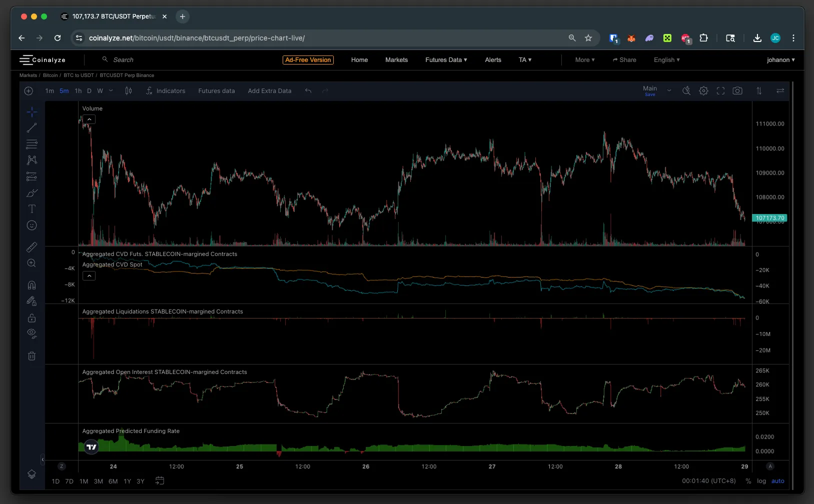The width and height of the screenshot is (814, 504).
Task: Undo the last chart action
Action: coord(308,91)
